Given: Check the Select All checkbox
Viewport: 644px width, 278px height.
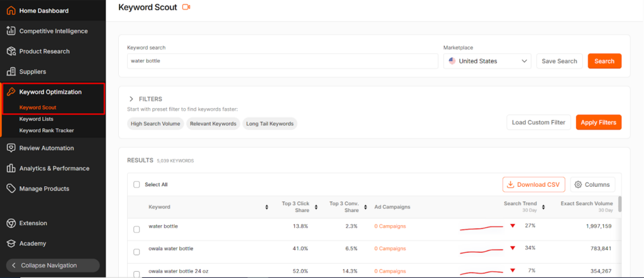Looking at the screenshot, I should pyautogui.click(x=136, y=185).
